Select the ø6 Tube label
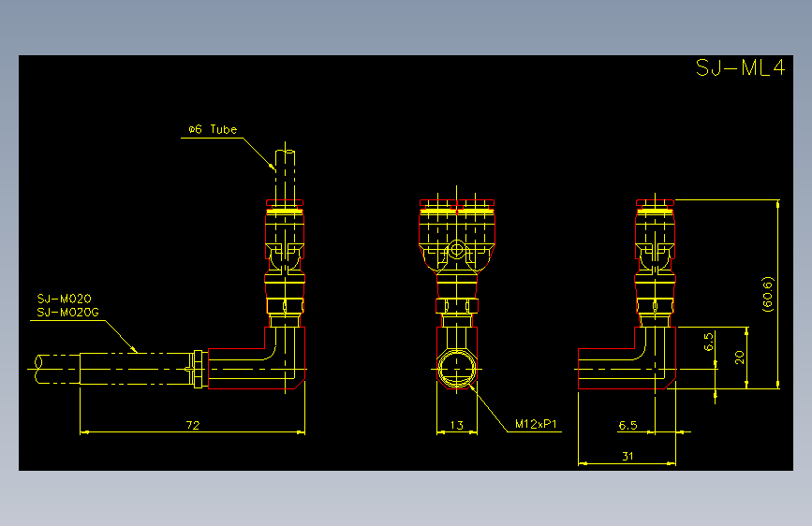 (x=213, y=129)
